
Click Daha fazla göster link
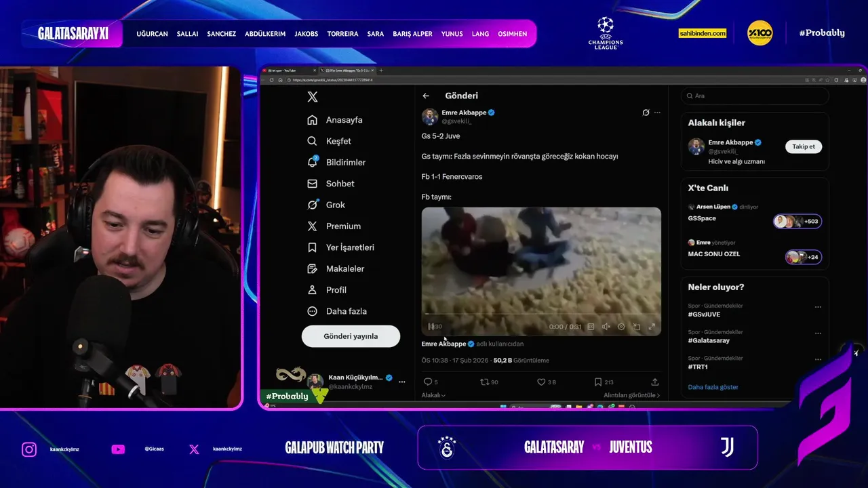[713, 388]
